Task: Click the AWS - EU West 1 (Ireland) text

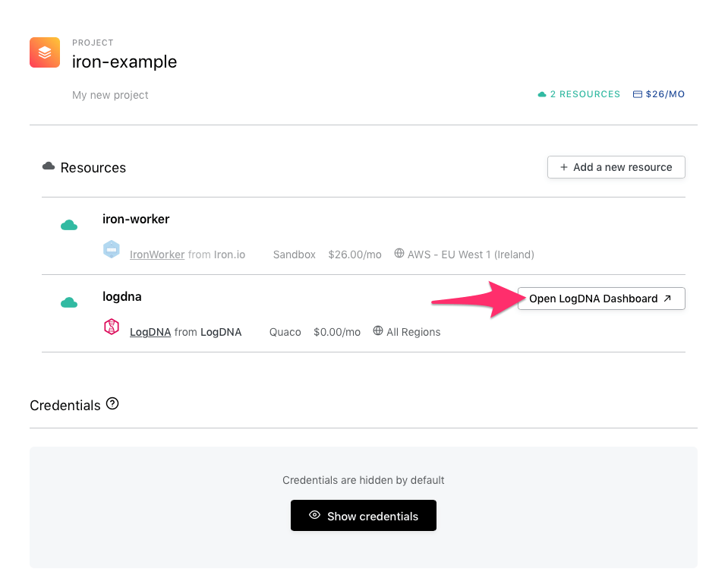Action: coord(471,254)
